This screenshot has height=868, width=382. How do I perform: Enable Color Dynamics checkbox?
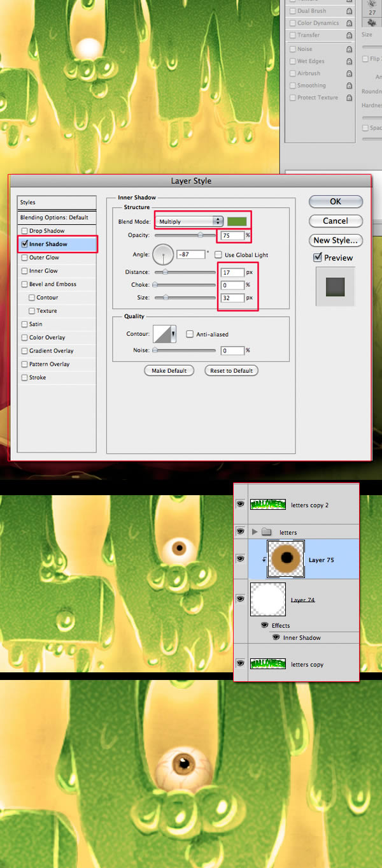tap(292, 23)
